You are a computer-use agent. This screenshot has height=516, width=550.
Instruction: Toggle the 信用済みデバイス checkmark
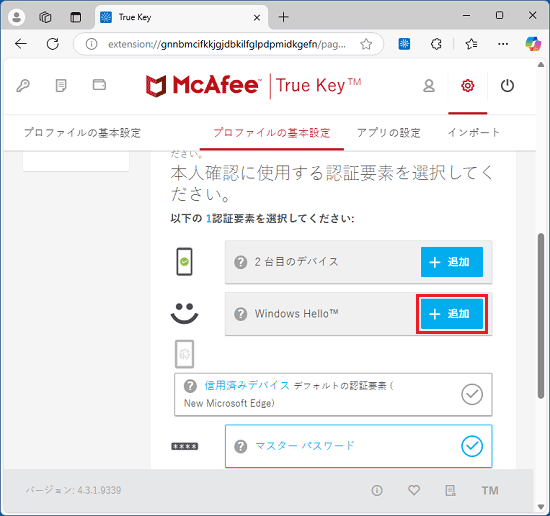pos(472,395)
